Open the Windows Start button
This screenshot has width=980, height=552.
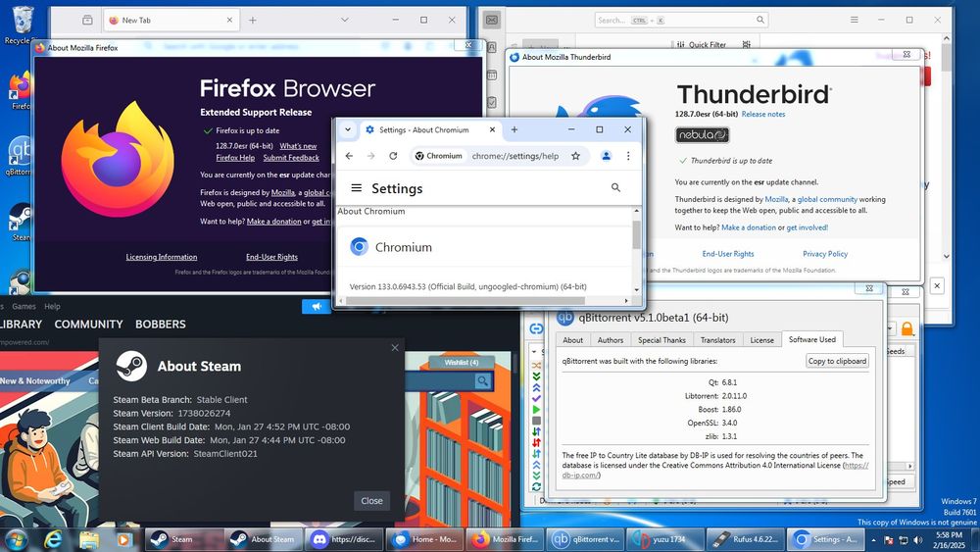click(16, 539)
